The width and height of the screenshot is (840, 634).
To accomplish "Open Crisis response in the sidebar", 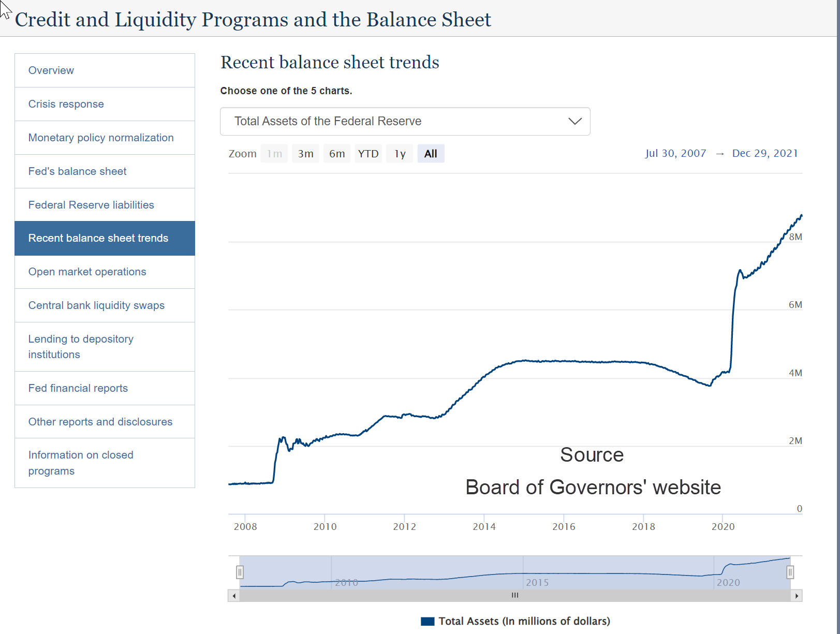I will click(66, 104).
